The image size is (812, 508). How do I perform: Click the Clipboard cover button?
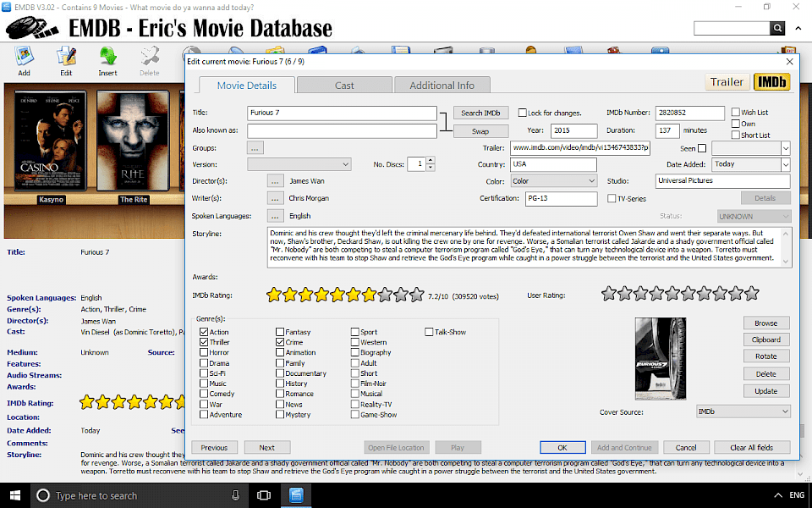(766, 340)
